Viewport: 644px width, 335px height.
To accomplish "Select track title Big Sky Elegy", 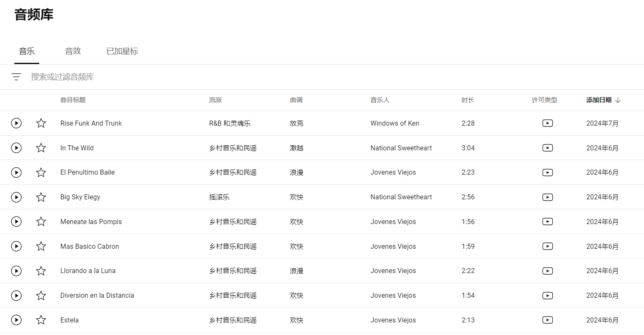I will tap(80, 197).
